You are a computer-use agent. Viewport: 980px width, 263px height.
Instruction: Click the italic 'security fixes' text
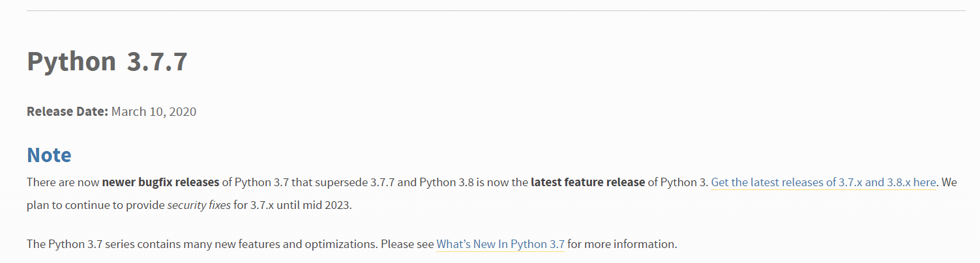tap(199, 206)
